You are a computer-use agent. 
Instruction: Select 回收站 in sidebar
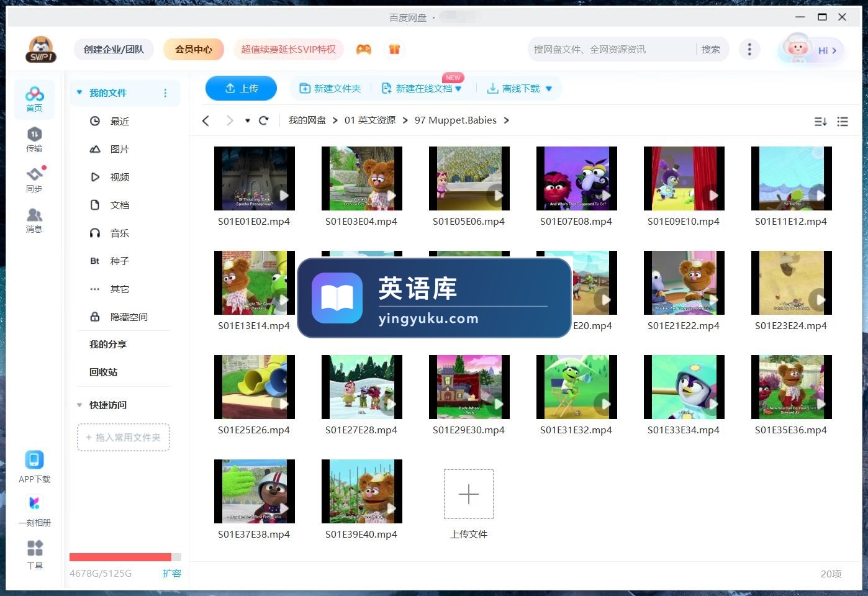[x=103, y=372]
